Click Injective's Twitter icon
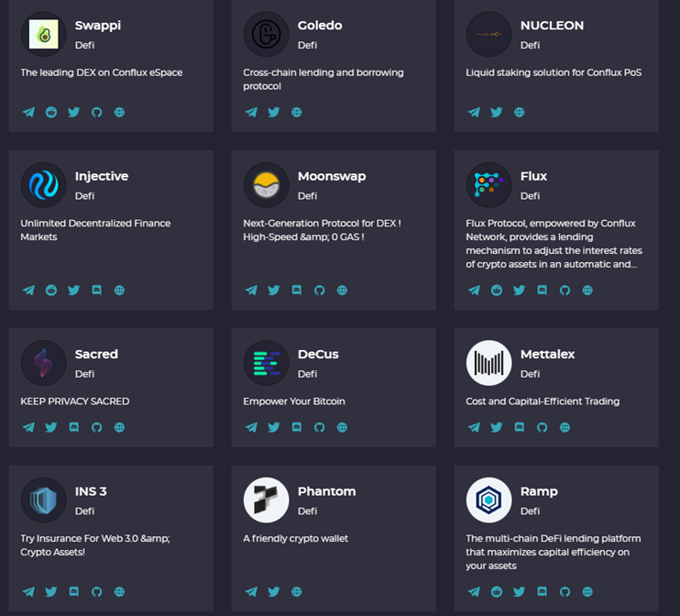 coord(73,291)
